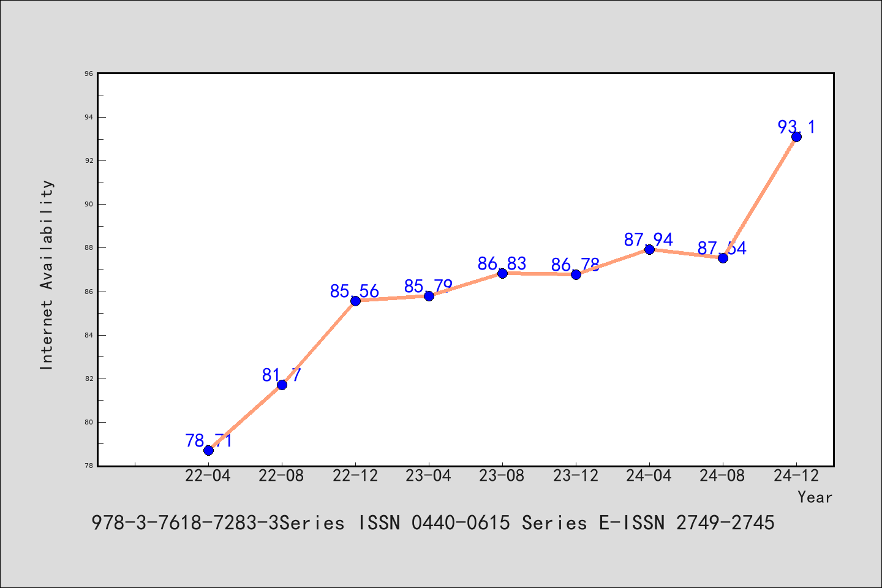882x588 pixels.
Task: Select the 93.1 data marker at 24-12
Action: [796, 137]
